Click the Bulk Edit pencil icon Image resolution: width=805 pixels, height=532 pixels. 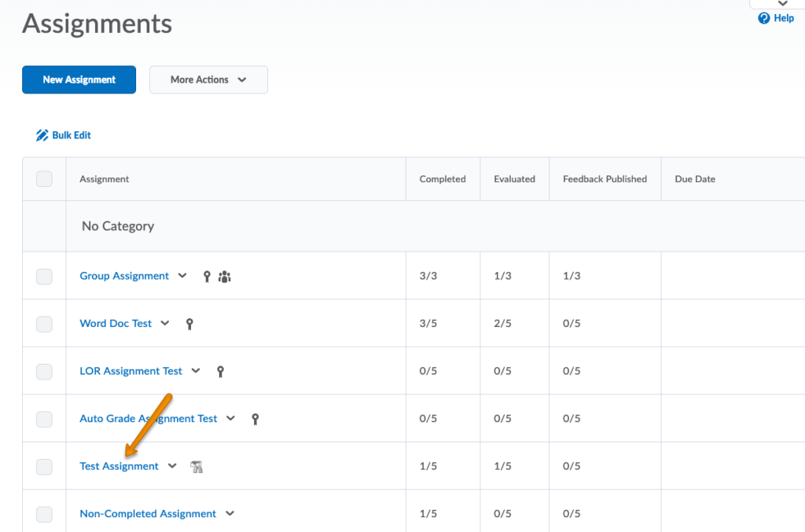[42, 135]
